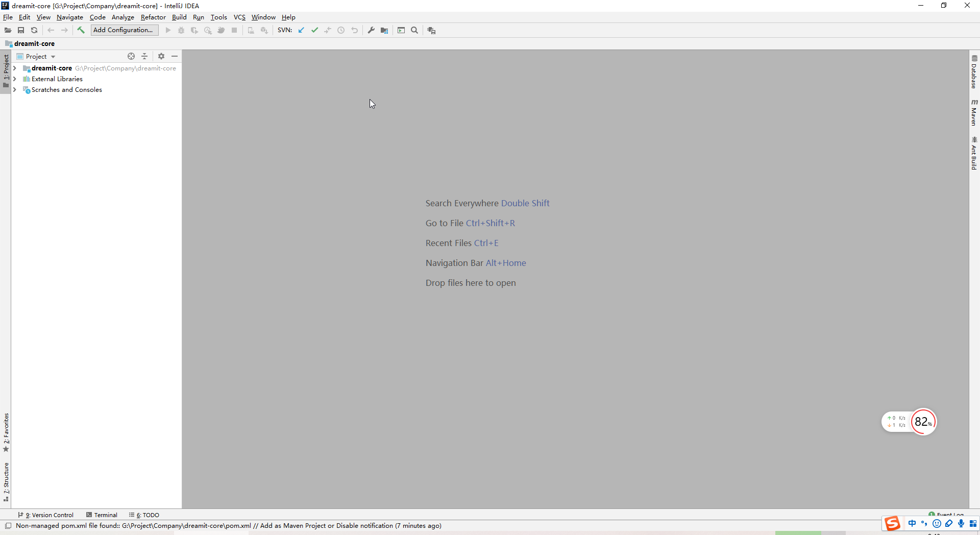Image resolution: width=980 pixels, height=535 pixels.
Task: Open the Project view dropdown
Action: (36, 56)
